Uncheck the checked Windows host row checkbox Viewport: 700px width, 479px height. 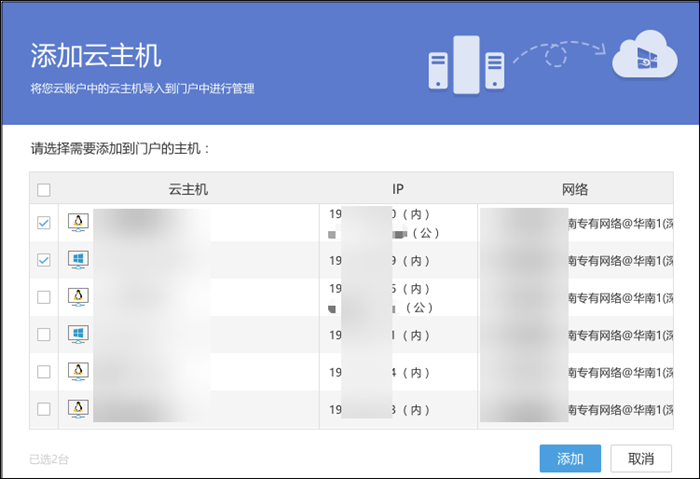pyautogui.click(x=44, y=260)
